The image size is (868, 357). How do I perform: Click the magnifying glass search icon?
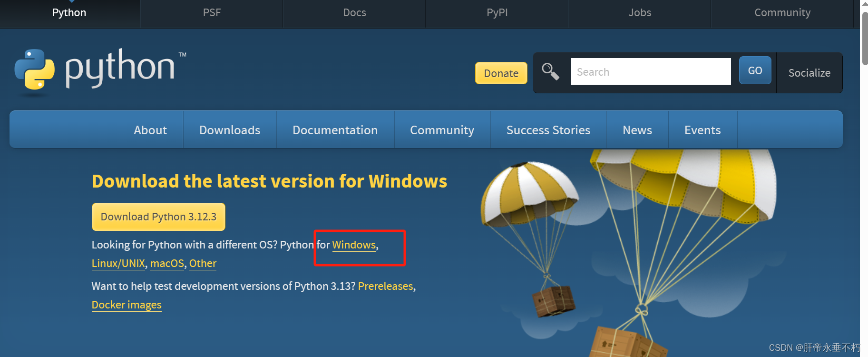[x=550, y=72]
